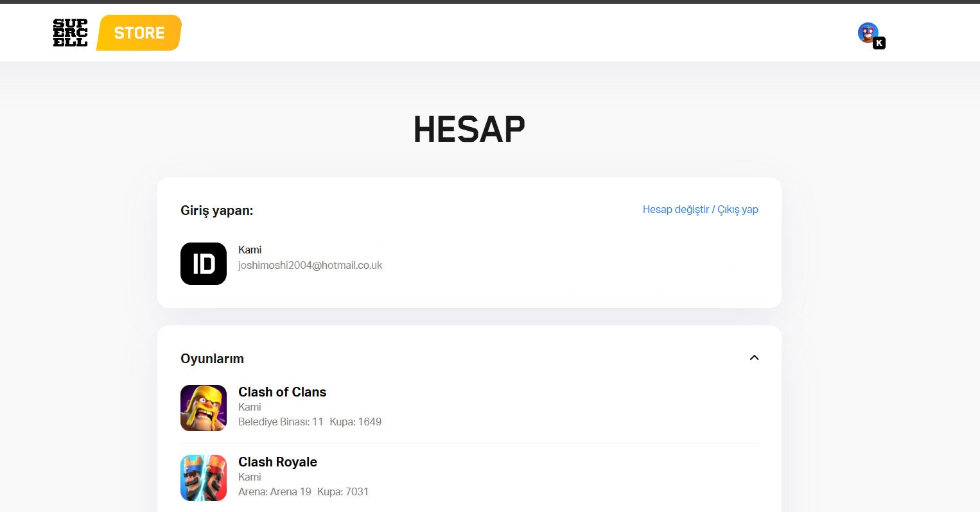Click the Clash of Clans game icon
This screenshot has height=512, width=980.
[x=204, y=408]
